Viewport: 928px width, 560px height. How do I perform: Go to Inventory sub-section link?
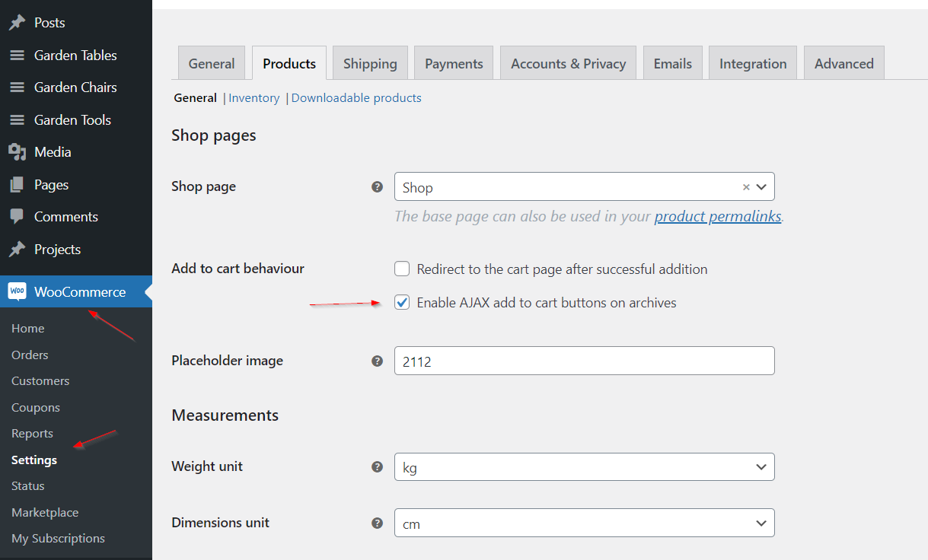coord(254,97)
